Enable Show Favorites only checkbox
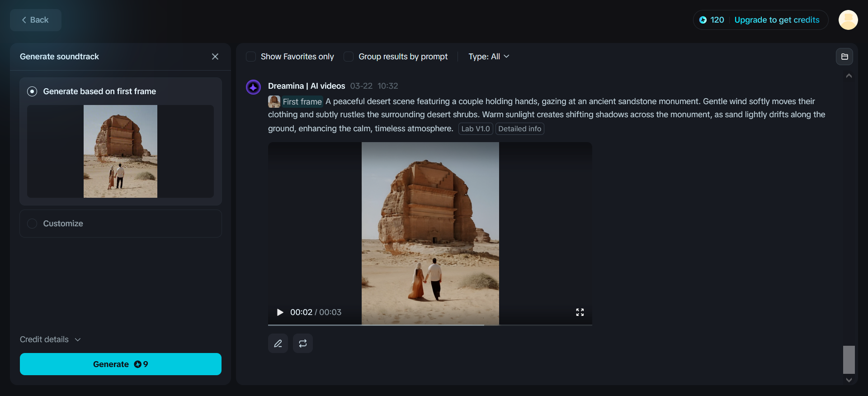The image size is (868, 396). click(x=251, y=57)
